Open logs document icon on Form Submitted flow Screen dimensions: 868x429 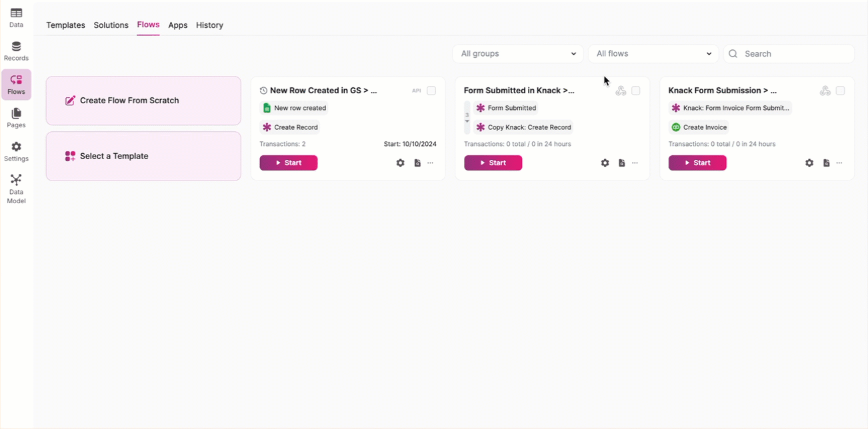click(x=621, y=163)
